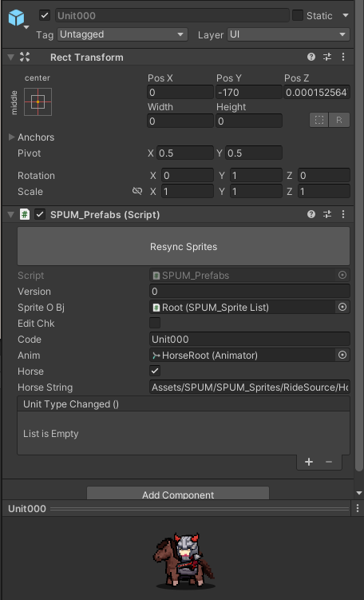Open SPUM_Prefabs presets icon
The image size is (364, 600).
click(x=327, y=215)
